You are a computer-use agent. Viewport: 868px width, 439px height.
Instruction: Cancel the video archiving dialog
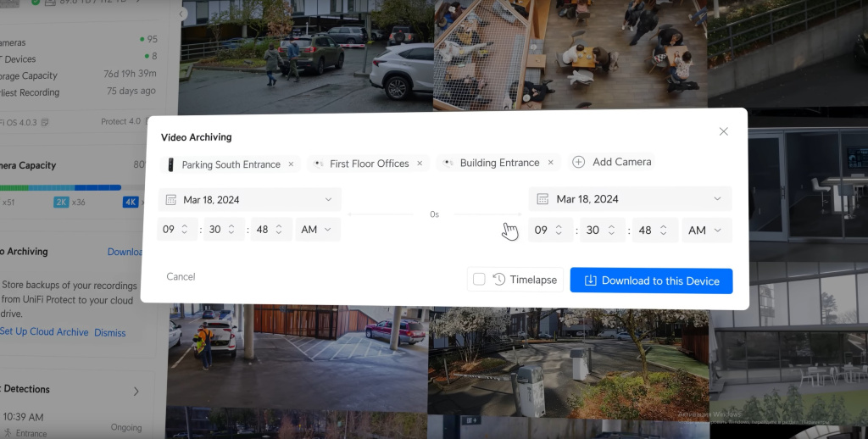pyautogui.click(x=181, y=276)
